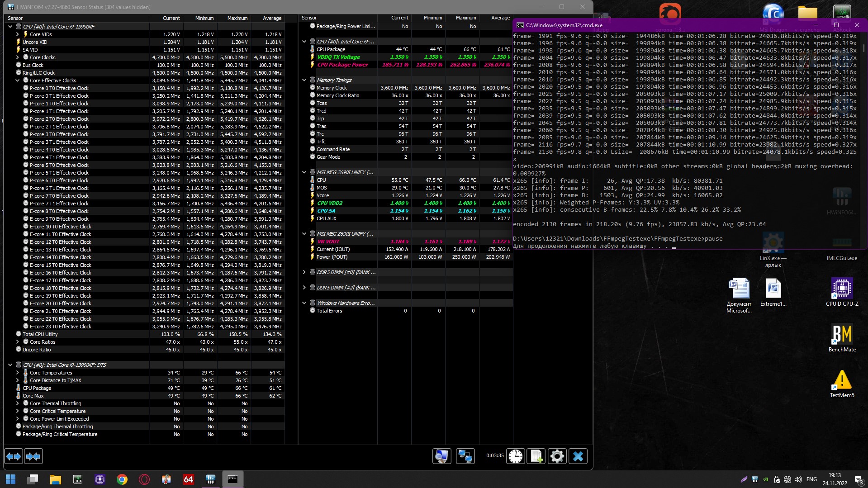Image resolution: width=868 pixels, height=488 pixels.
Task: Collapse the CPU [#0] Intel Core i9-13900KF group
Action: tap(10, 27)
